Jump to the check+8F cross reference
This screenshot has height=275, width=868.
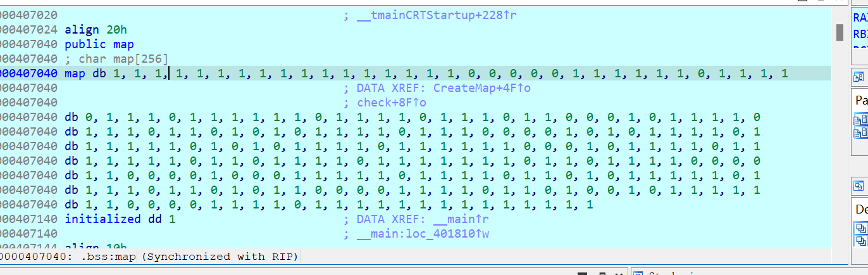tap(392, 103)
